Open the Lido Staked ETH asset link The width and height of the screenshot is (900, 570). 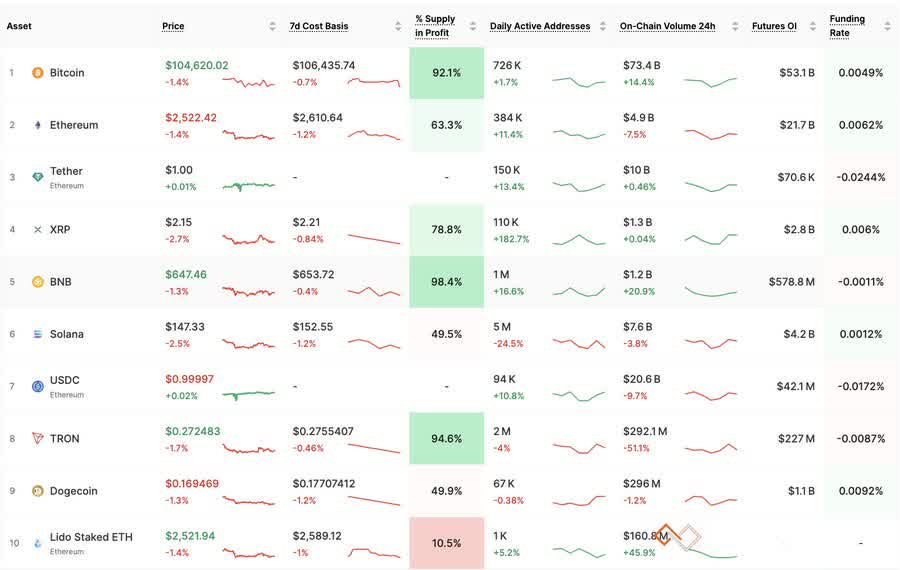(91, 537)
